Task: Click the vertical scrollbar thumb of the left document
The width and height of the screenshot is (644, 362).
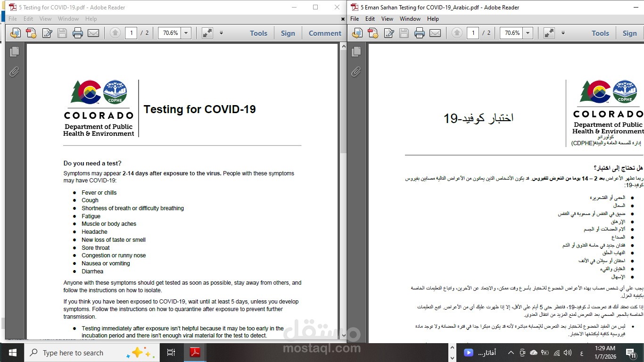Action: pos(343,101)
